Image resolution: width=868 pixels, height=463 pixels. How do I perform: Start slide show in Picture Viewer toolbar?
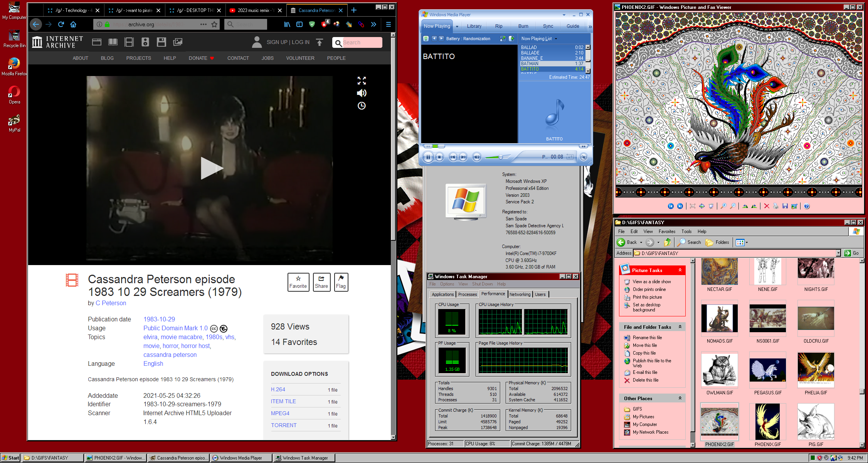click(711, 206)
